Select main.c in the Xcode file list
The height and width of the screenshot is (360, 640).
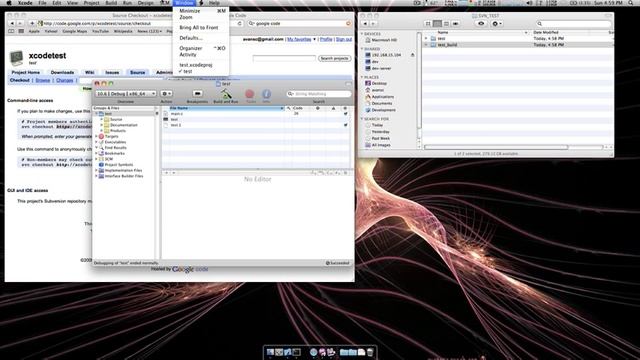click(x=177, y=114)
